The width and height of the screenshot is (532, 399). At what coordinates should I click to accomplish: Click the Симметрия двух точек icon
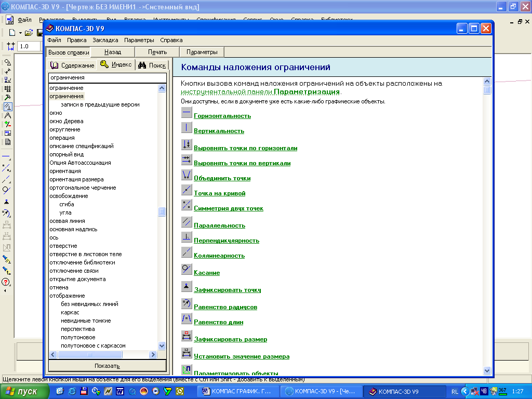tap(187, 205)
